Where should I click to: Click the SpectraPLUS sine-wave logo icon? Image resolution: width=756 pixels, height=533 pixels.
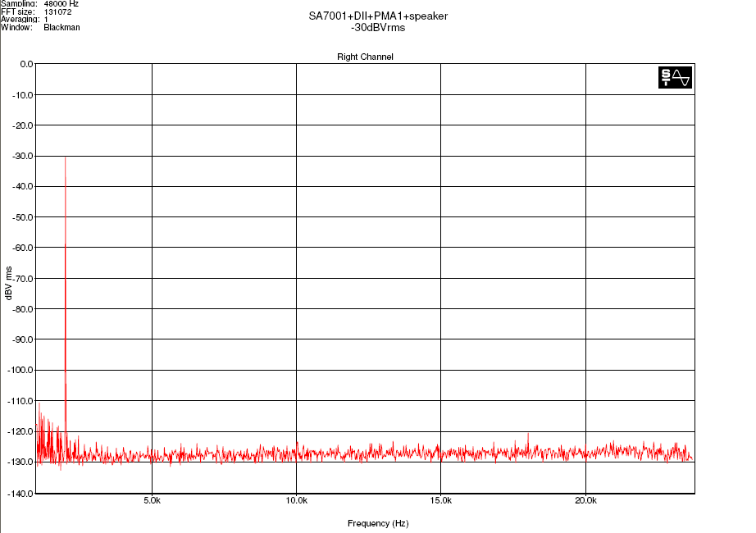675,78
